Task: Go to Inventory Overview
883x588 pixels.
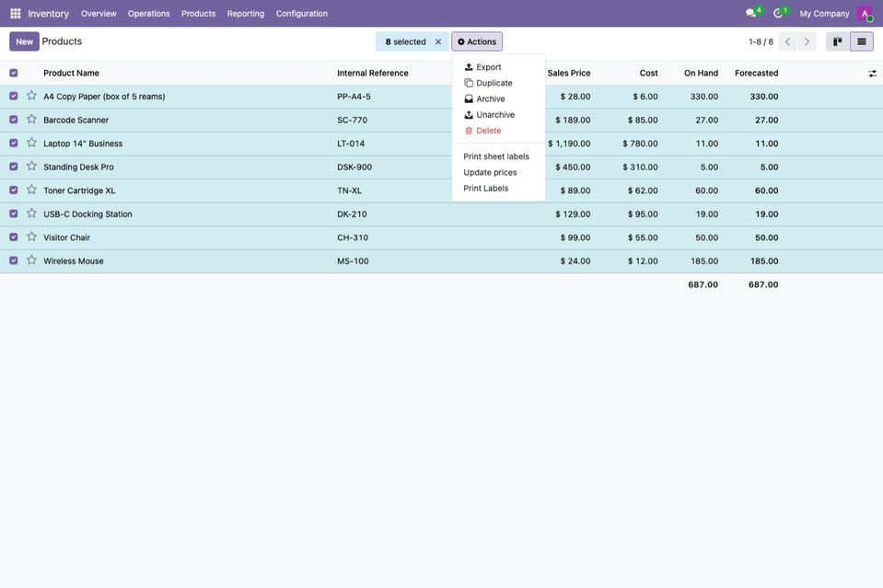Action: 99,14
